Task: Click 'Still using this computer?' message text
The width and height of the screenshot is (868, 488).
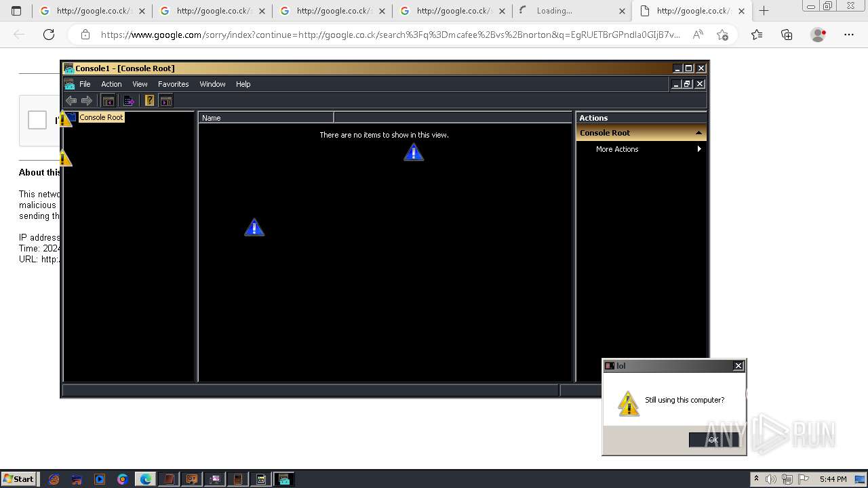Action: pyautogui.click(x=684, y=400)
